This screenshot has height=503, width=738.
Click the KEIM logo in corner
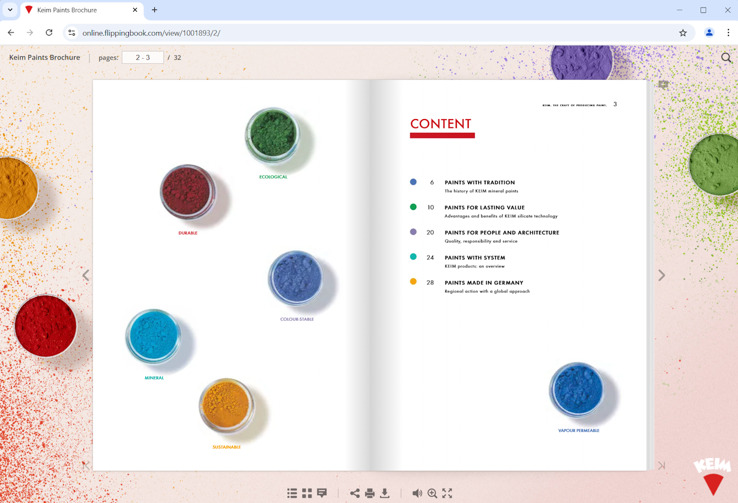click(713, 476)
